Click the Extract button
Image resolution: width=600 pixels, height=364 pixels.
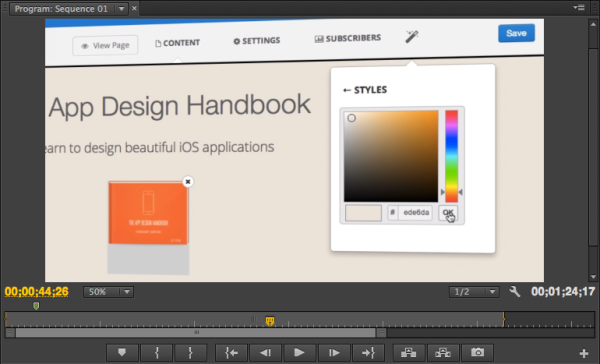pyautogui.click(x=443, y=352)
